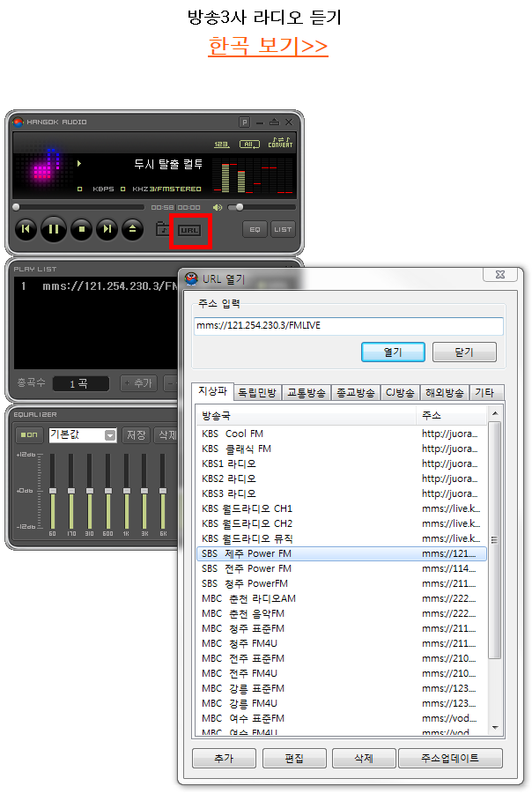Select KBS3 라디오 row
532x801 pixels.
tap(342, 493)
